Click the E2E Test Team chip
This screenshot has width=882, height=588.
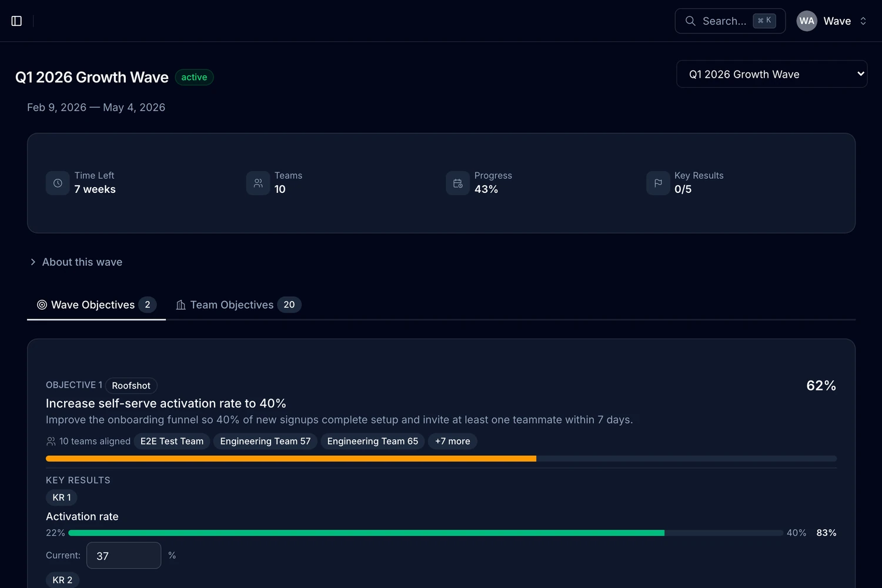tap(172, 441)
